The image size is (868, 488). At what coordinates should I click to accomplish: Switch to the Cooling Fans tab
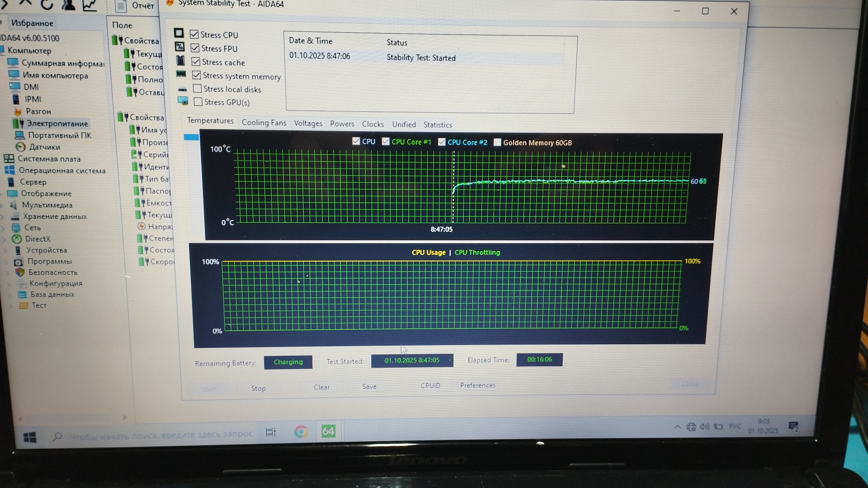264,122
